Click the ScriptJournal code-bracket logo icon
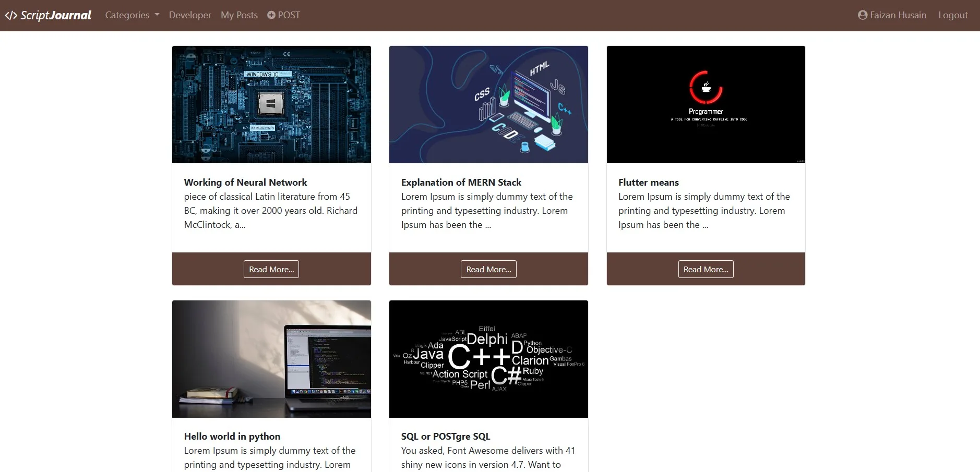 pyautogui.click(x=11, y=16)
